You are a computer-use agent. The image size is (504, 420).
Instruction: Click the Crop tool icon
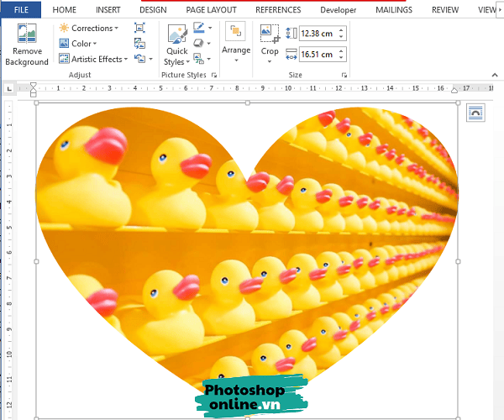click(270, 34)
